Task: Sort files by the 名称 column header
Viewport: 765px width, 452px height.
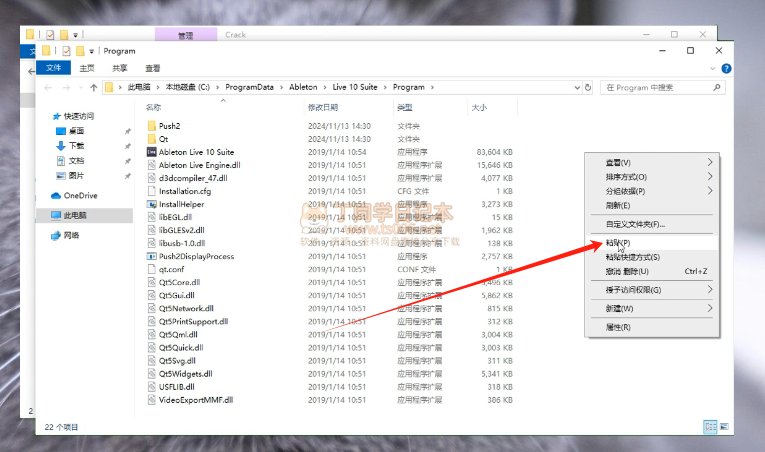Action: point(154,107)
